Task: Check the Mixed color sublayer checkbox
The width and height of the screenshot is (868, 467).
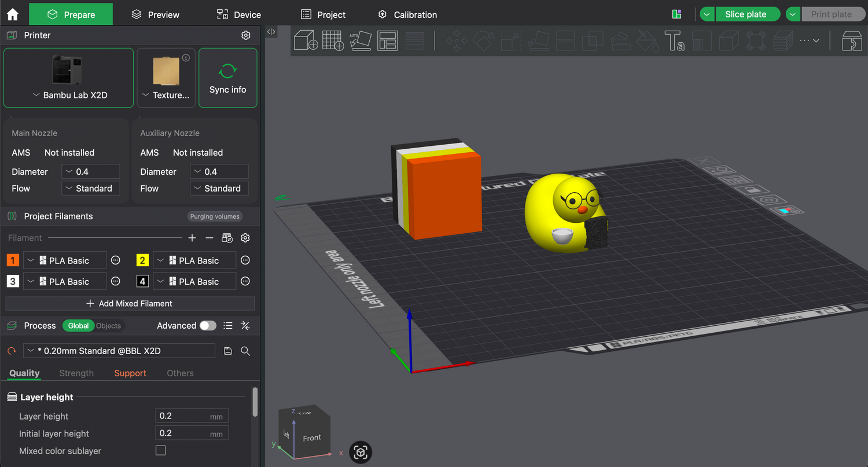Action: pyautogui.click(x=161, y=450)
